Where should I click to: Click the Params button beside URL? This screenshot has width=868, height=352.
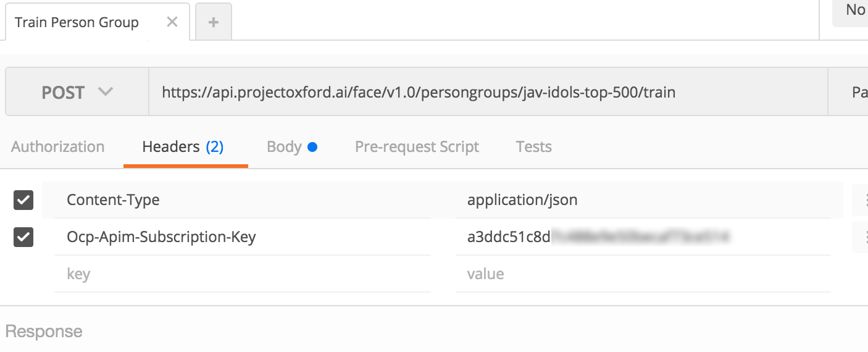coord(855,93)
